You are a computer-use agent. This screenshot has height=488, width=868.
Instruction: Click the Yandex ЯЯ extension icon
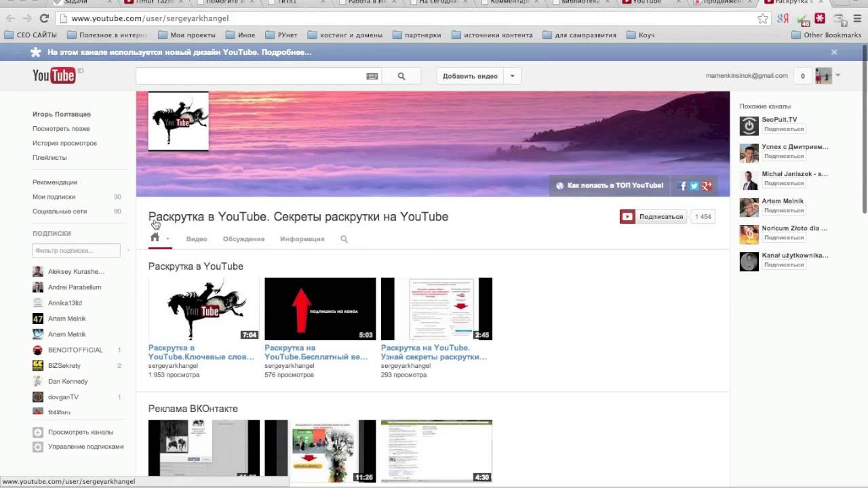783,18
